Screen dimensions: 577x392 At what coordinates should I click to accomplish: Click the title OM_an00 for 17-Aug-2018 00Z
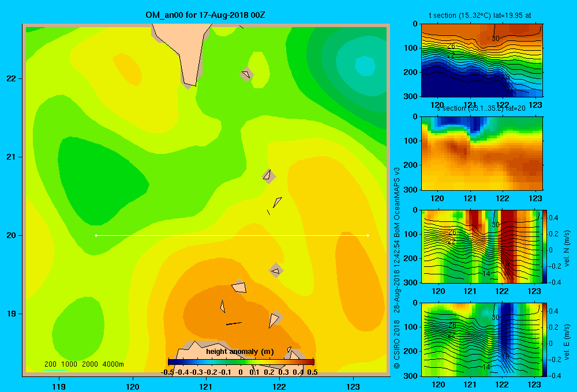point(205,15)
